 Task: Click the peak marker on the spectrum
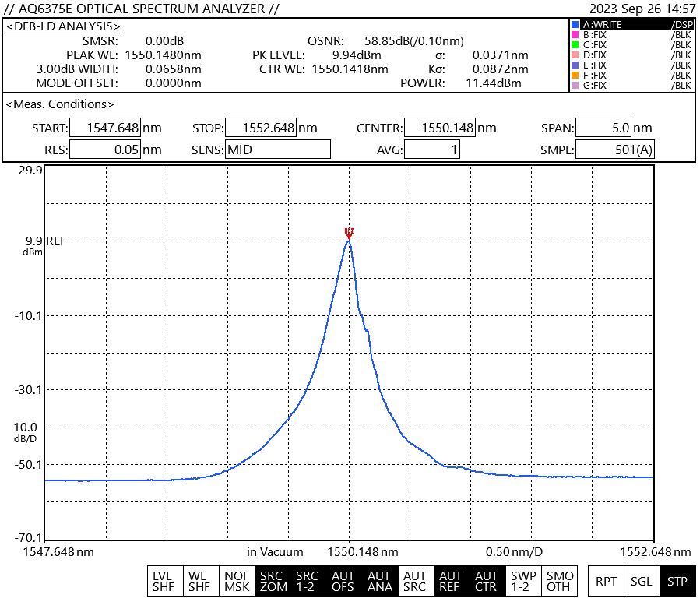pyautogui.click(x=349, y=233)
